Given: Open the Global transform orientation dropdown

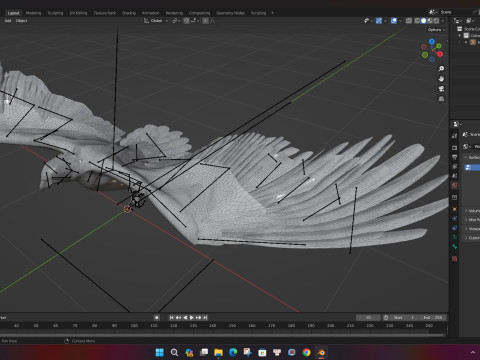Looking at the screenshot, I should [156, 21].
